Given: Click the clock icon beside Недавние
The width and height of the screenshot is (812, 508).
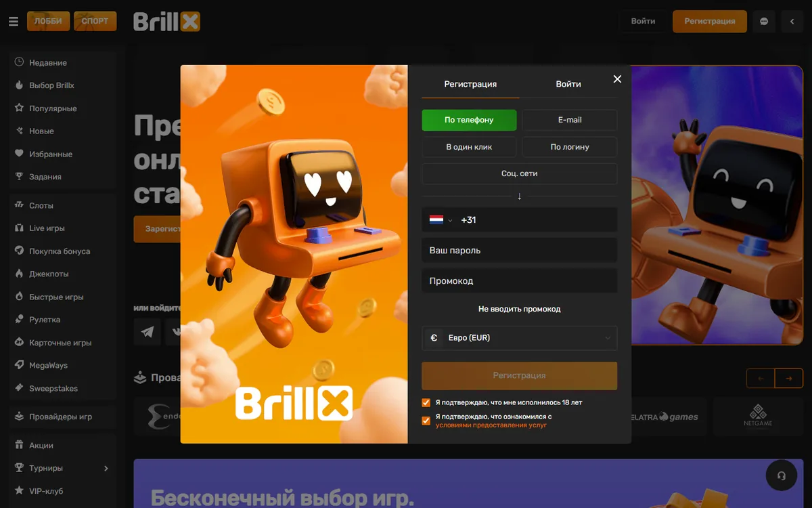Looking at the screenshot, I should pyautogui.click(x=19, y=62).
